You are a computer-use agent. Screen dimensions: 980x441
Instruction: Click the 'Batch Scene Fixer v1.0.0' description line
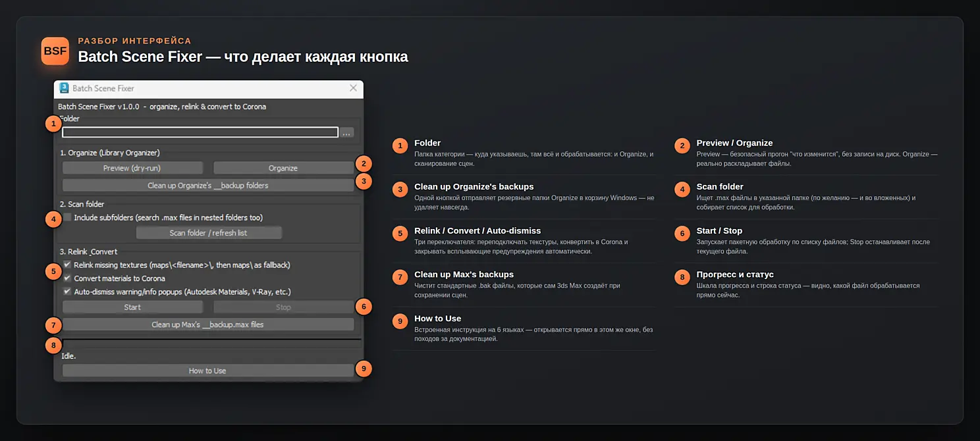(162, 106)
